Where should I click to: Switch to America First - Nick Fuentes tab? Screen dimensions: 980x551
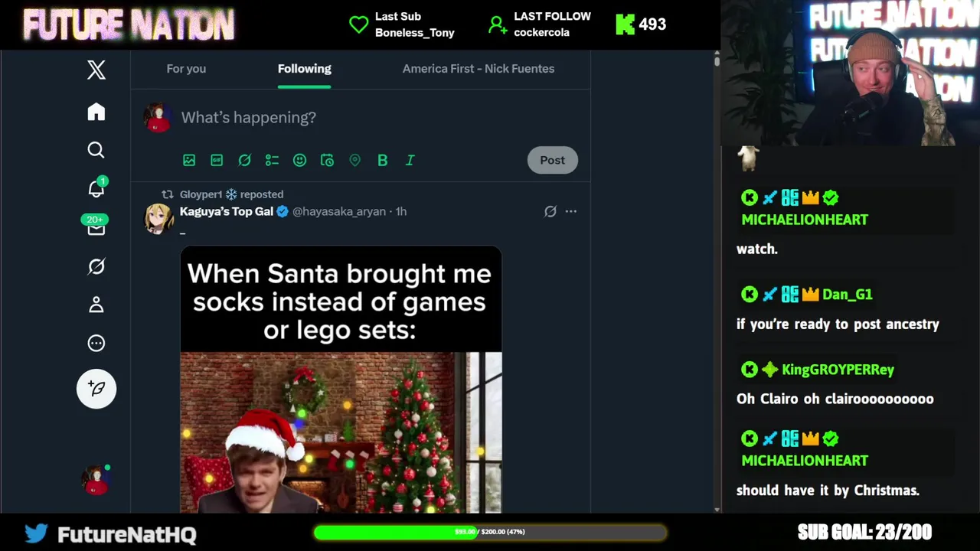(x=479, y=69)
